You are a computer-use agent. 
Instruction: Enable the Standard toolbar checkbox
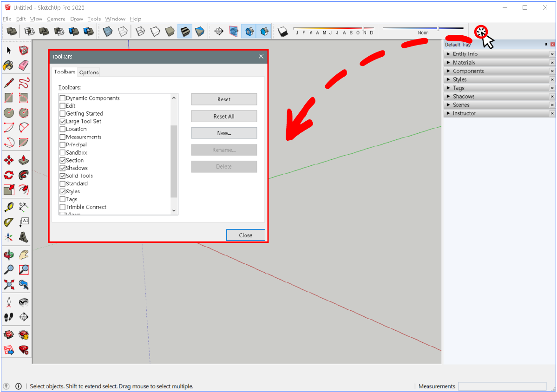pos(63,183)
